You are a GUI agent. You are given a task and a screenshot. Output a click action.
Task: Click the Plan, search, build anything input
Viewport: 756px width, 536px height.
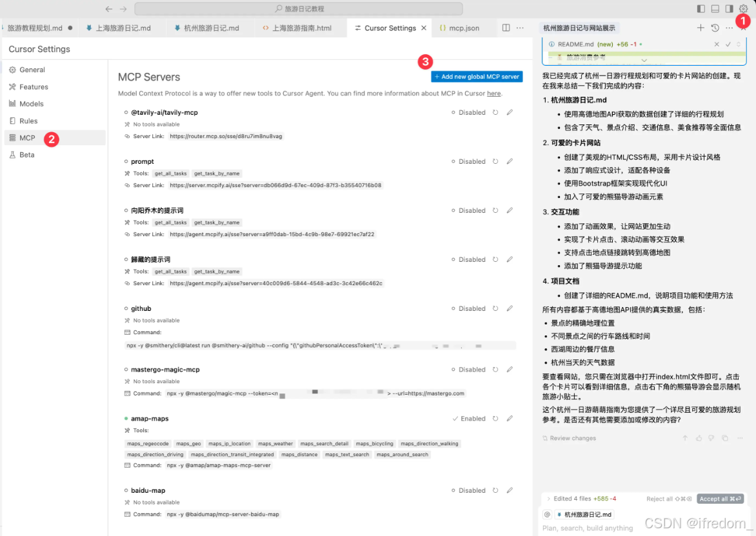click(588, 528)
